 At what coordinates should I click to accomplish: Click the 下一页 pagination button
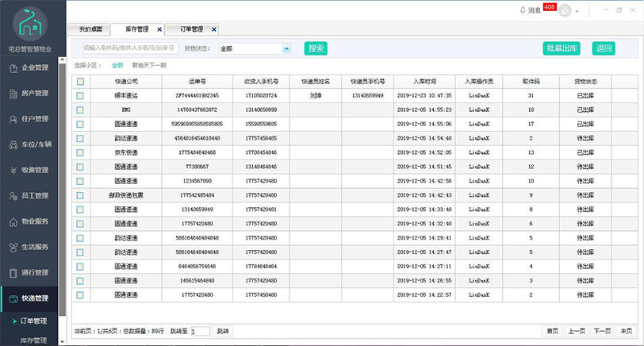[x=602, y=331]
